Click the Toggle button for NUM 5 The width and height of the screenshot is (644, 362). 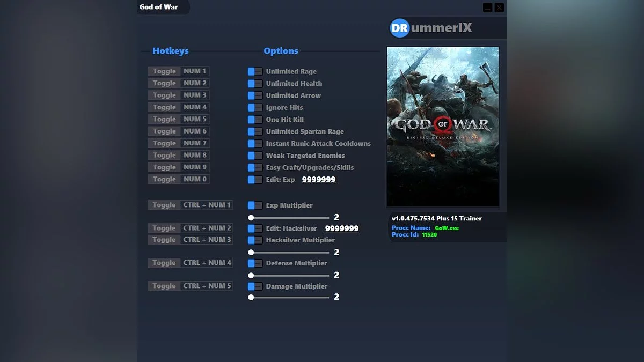[x=164, y=119]
